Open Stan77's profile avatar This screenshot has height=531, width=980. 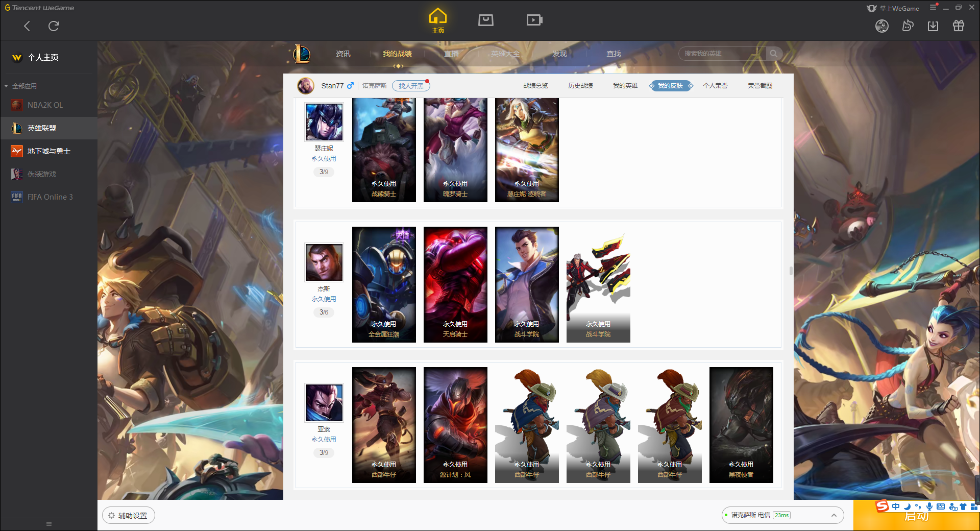tap(306, 86)
